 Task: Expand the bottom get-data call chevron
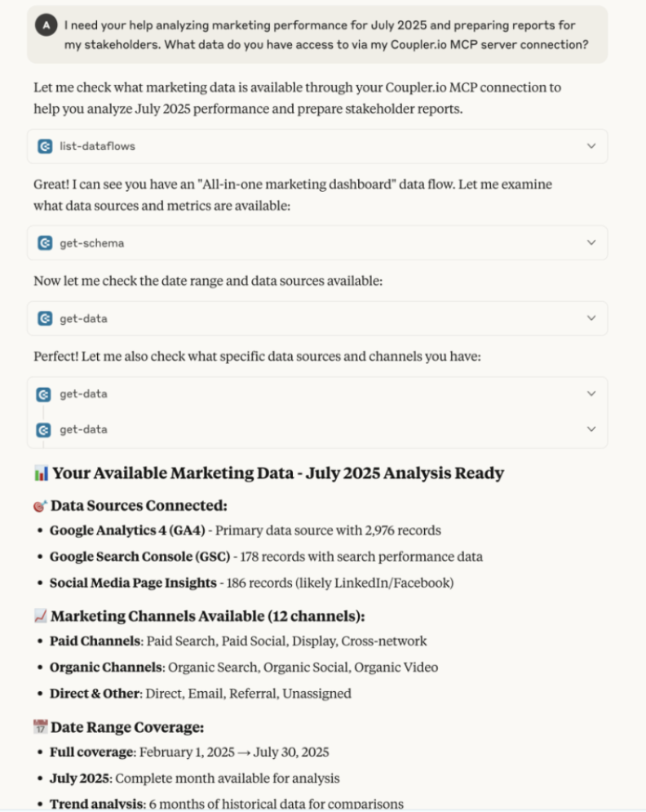591,430
